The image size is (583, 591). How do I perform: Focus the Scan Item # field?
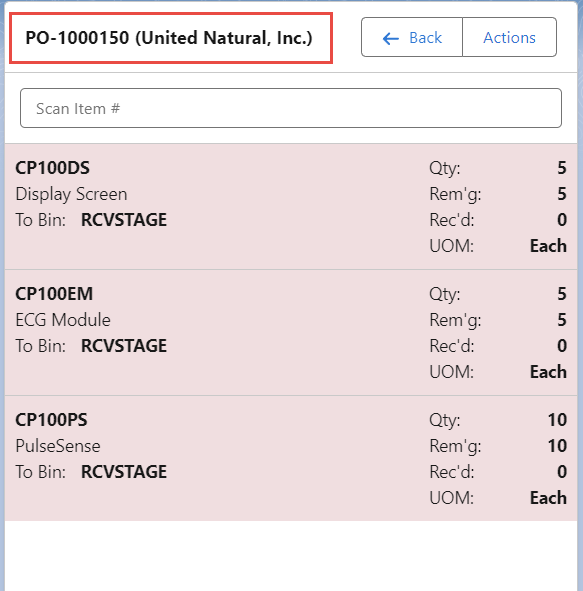pyautogui.click(x=291, y=108)
